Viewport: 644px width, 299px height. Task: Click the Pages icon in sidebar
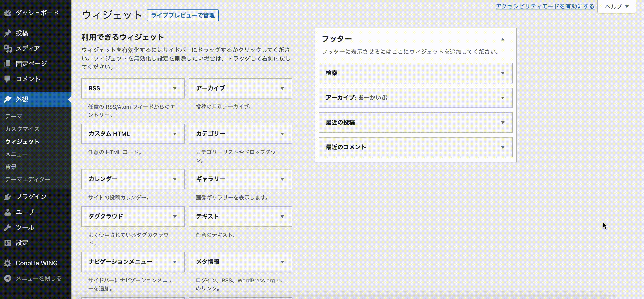7,64
